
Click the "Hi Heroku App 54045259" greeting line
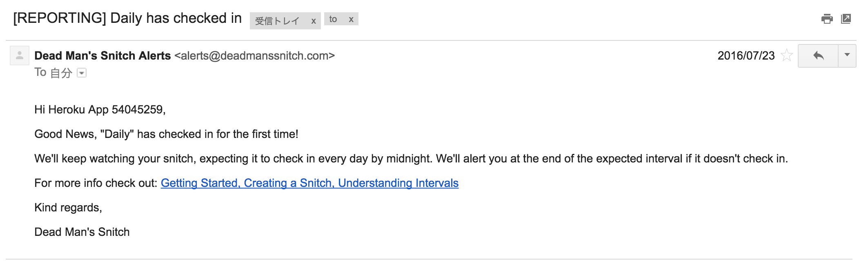pos(100,110)
